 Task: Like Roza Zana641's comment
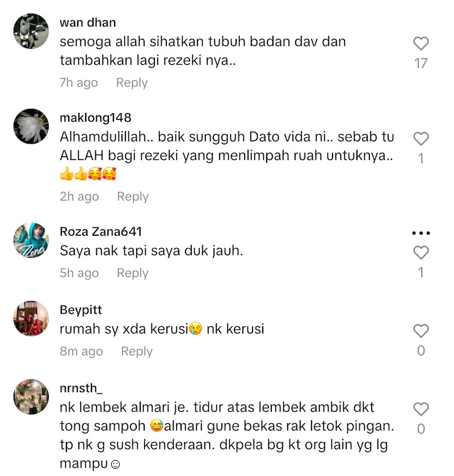[421, 253]
